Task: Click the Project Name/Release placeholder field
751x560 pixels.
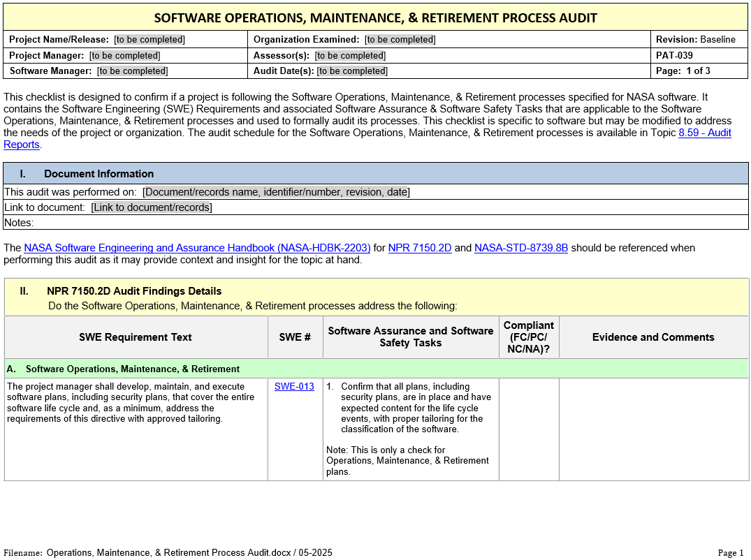Action: point(150,40)
